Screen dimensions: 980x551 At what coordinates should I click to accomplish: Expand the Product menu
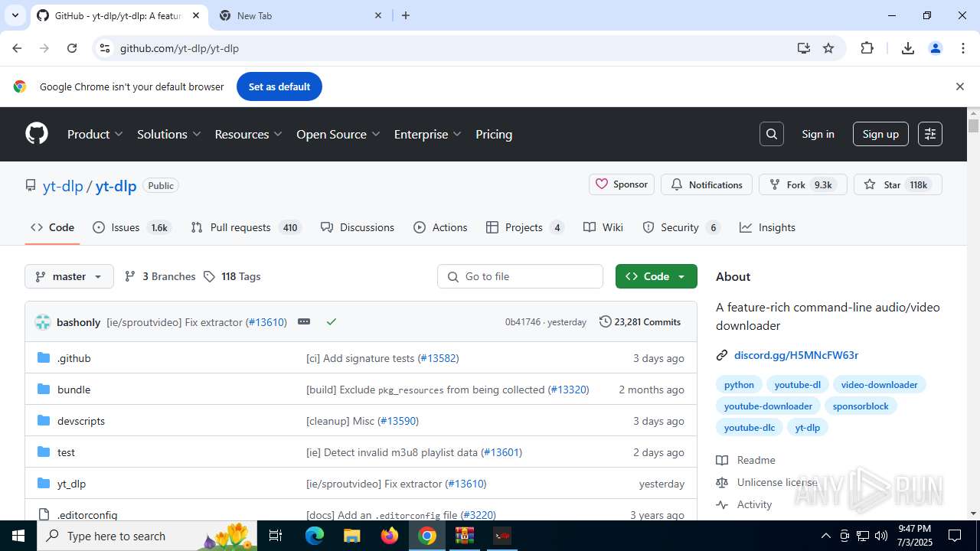pos(95,134)
